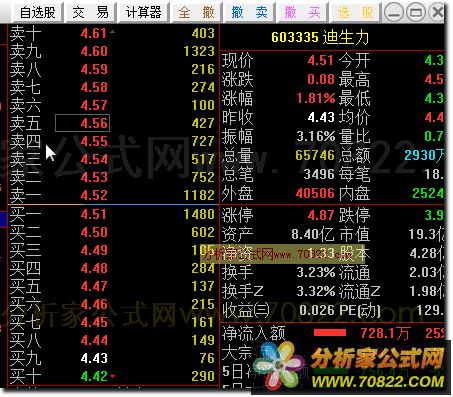The width and height of the screenshot is (453, 397).
Task: Click the 净流入额 value 728.1万
Action: click(x=385, y=333)
